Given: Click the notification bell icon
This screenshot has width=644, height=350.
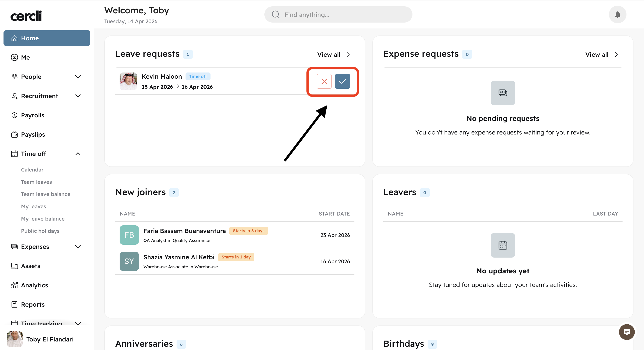Looking at the screenshot, I should (x=617, y=14).
